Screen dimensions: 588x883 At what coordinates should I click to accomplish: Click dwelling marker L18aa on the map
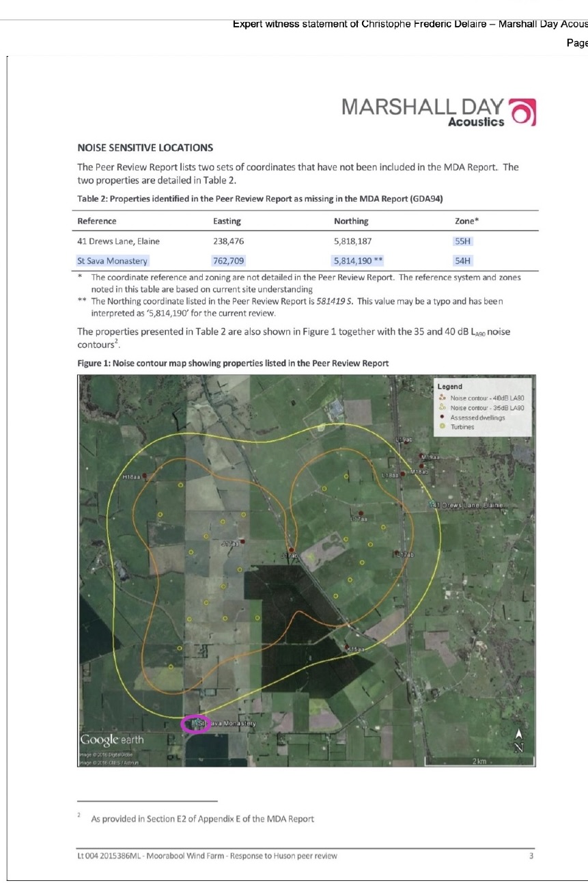404,473
